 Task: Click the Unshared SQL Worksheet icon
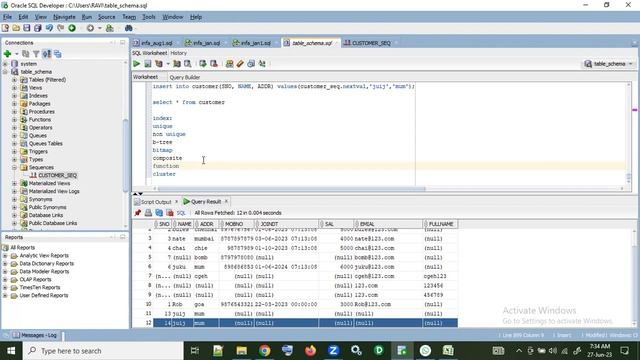pos(229,64)
